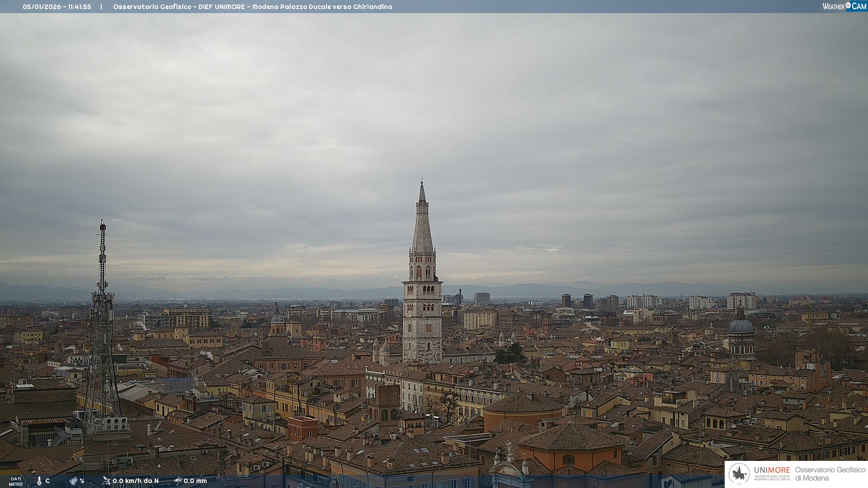Click the wind anemometer icon

(106, 481)
